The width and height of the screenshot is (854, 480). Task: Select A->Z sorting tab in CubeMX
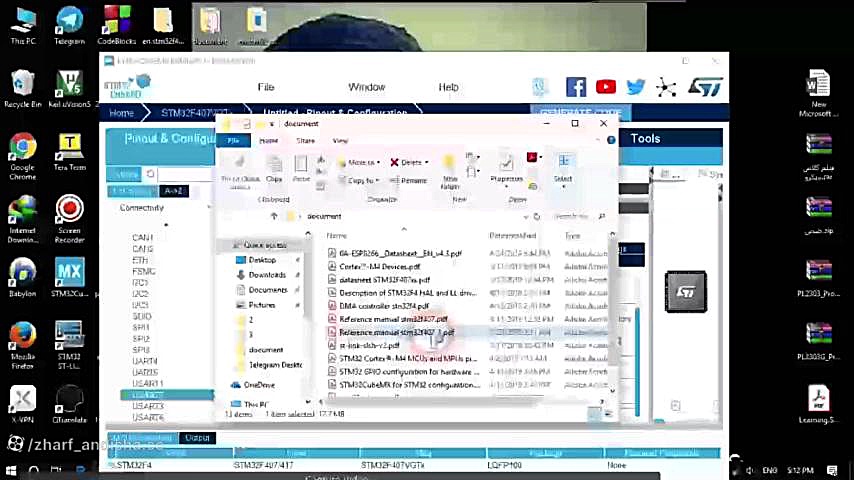pyautogui.click(x=174, y=191)
